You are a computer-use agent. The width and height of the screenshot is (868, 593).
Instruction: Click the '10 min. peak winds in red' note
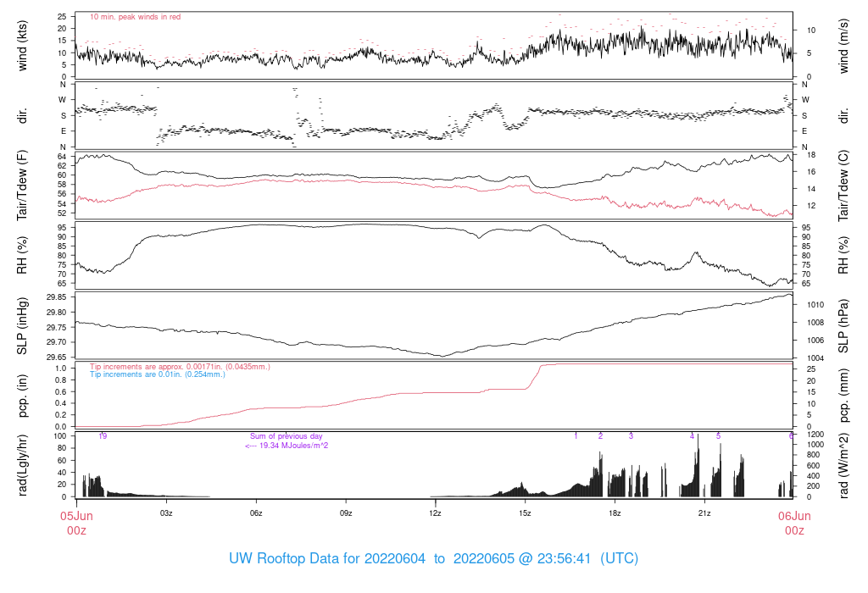pos(135,17)
